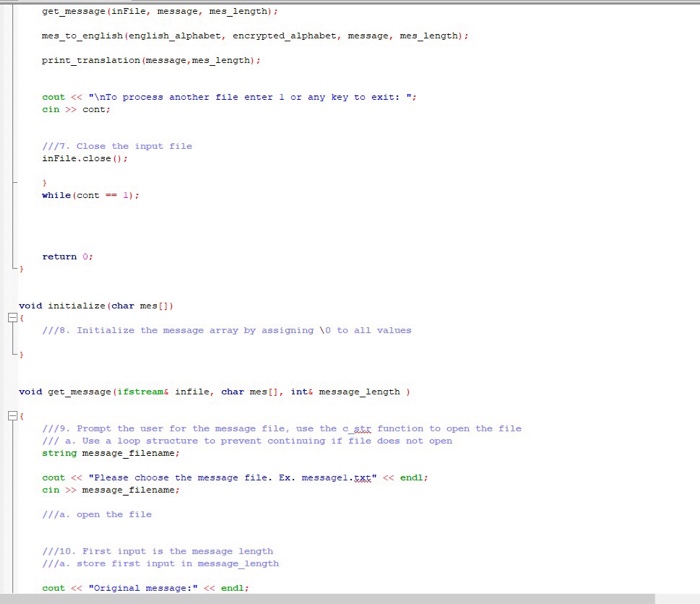Image resolution: width=700 pixels, height=604 pixels.
Task: Click the inFile.close(); statement
Action: (85, 159)
